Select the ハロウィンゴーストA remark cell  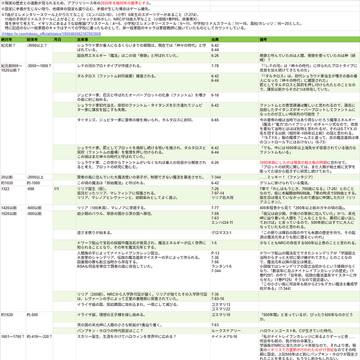click(x=309, y=330)
